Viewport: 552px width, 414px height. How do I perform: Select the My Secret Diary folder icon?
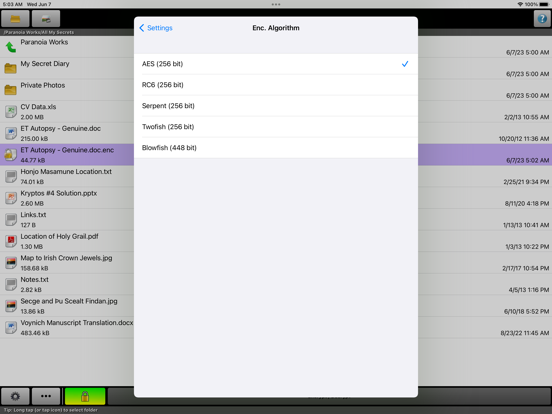[x=11, y=68]
